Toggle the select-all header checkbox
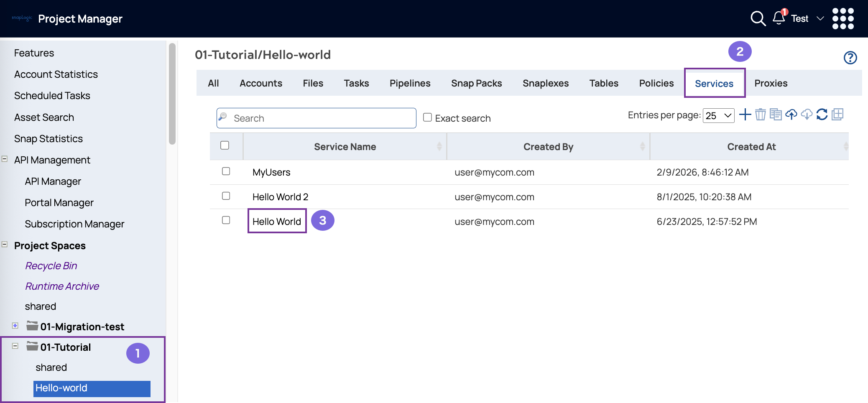 [x=225, y=145]
